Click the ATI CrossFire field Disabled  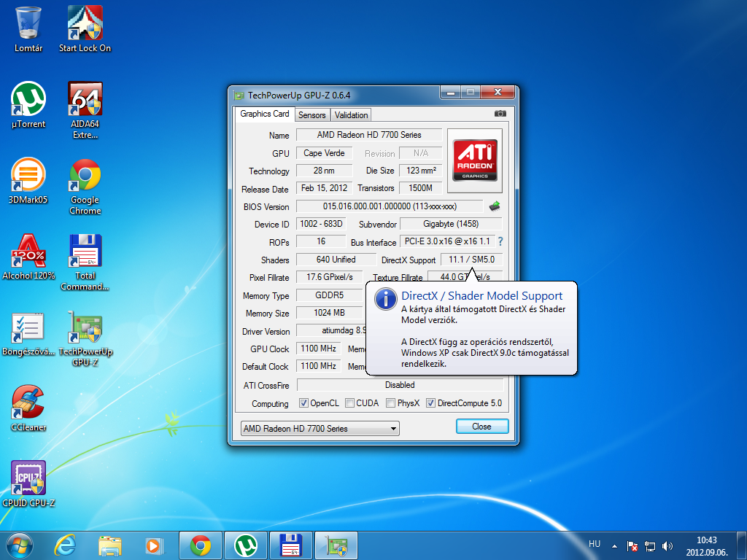[400, 385]
